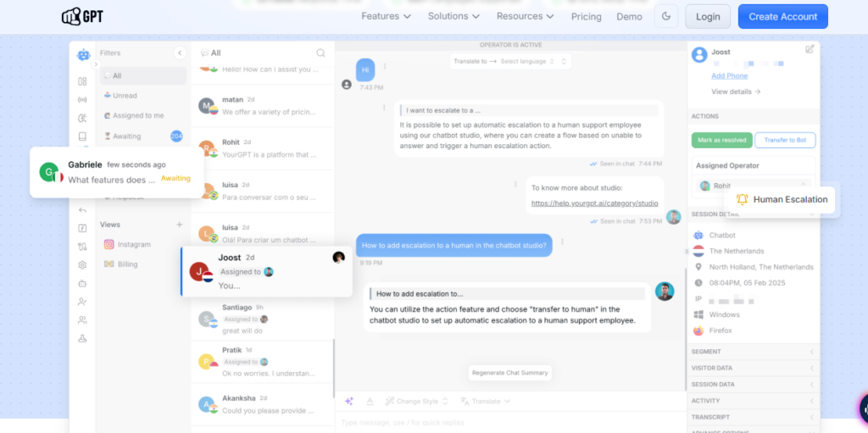Open the Change Style dropdown
This screenshot has width=868, height=433.
[416, 401]
